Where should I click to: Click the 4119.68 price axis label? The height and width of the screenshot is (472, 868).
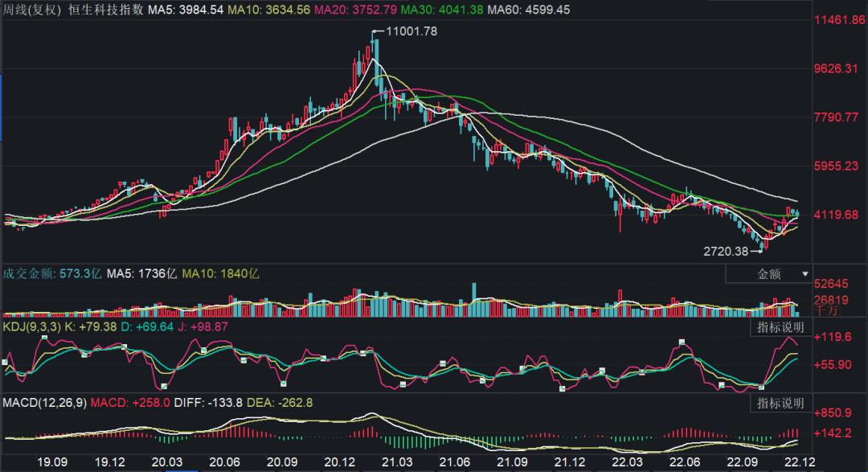point(836,215)
